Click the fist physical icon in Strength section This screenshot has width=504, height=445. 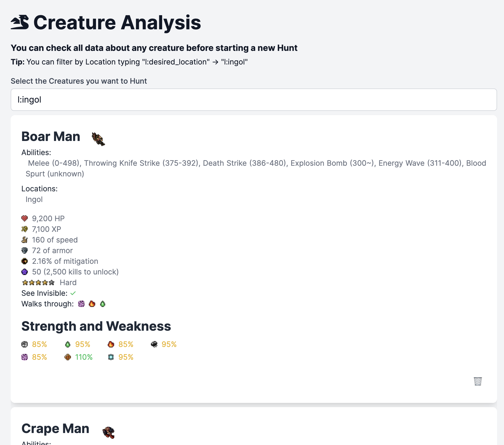coord(25,344)
